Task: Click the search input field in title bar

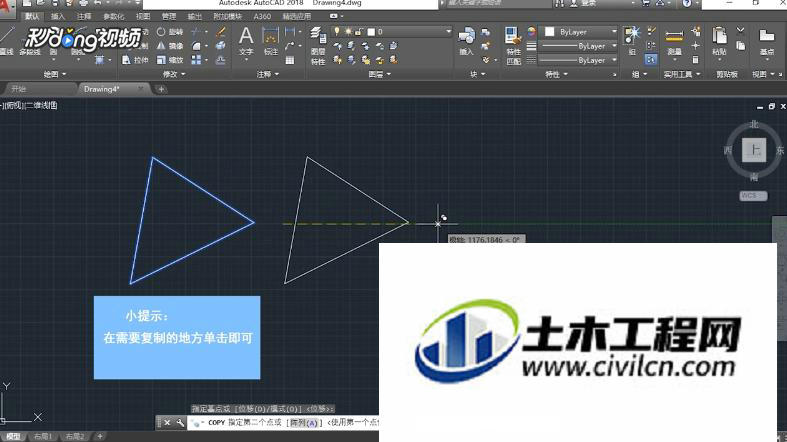Action: (x=498, y=4)
